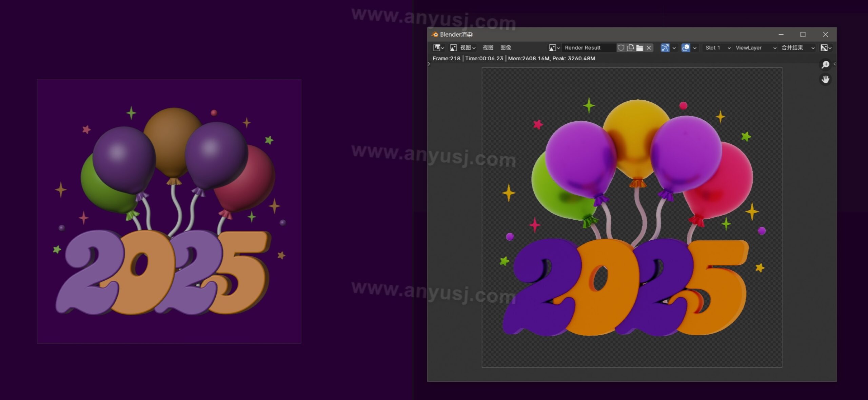Unlink the Render Result image

(x=649, y=48)
